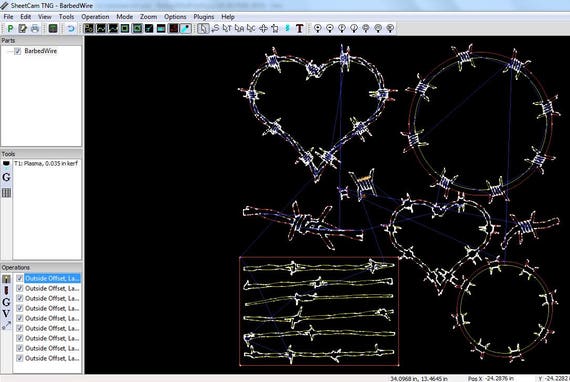The width and height of the screenshot is (570, 382).
Task: Click the V icon in Operations panel
Action: click(6, 313)
